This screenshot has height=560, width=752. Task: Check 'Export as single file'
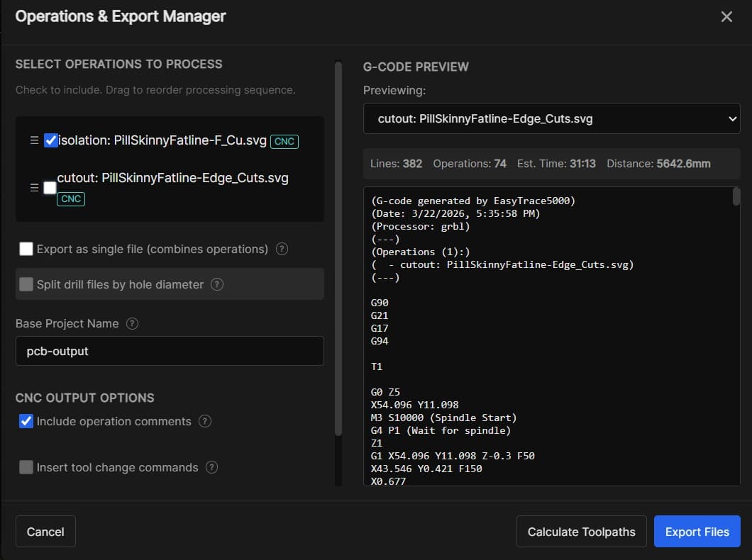pos(26,250)
